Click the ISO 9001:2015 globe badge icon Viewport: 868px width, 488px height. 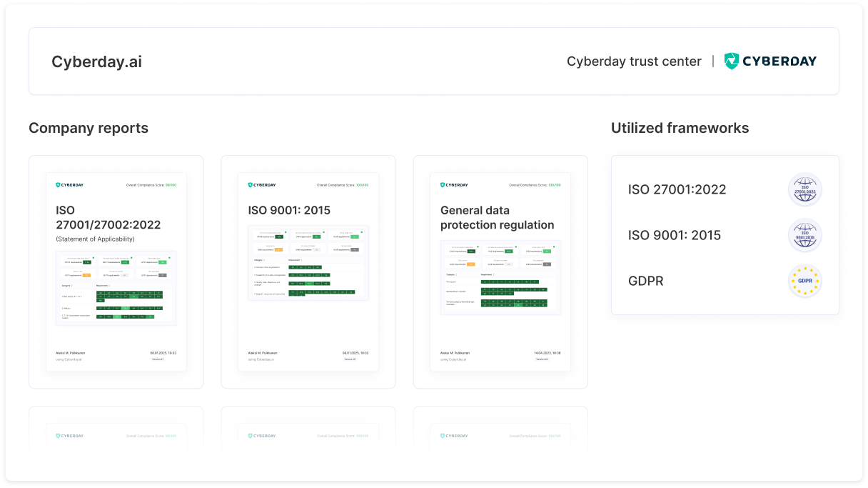[805, 236]
